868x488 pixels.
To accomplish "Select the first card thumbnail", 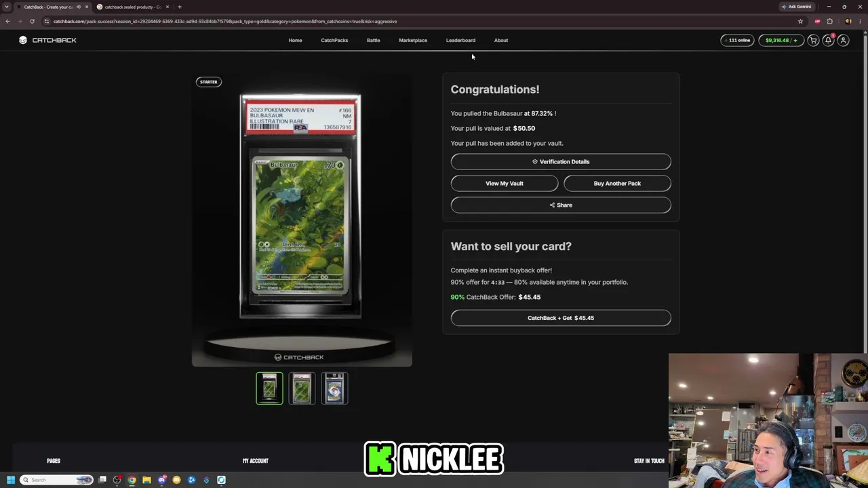I will 269,388.
